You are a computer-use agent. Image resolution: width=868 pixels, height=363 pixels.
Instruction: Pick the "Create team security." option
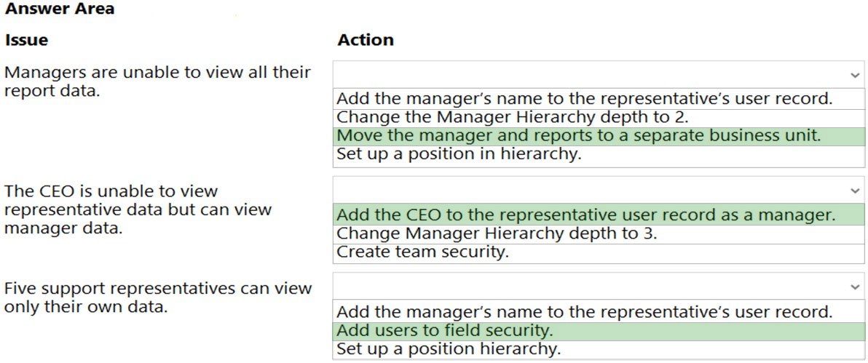(423, 252)
